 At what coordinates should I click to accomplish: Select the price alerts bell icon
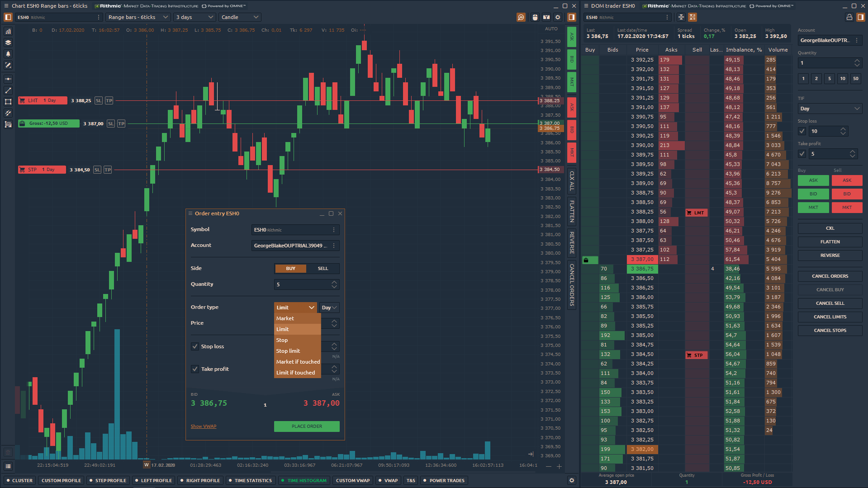[8, 53]
